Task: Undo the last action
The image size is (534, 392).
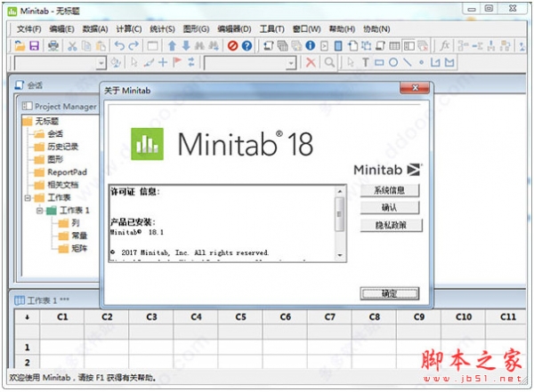Action: pyautogui.click(x=119, y=45)
